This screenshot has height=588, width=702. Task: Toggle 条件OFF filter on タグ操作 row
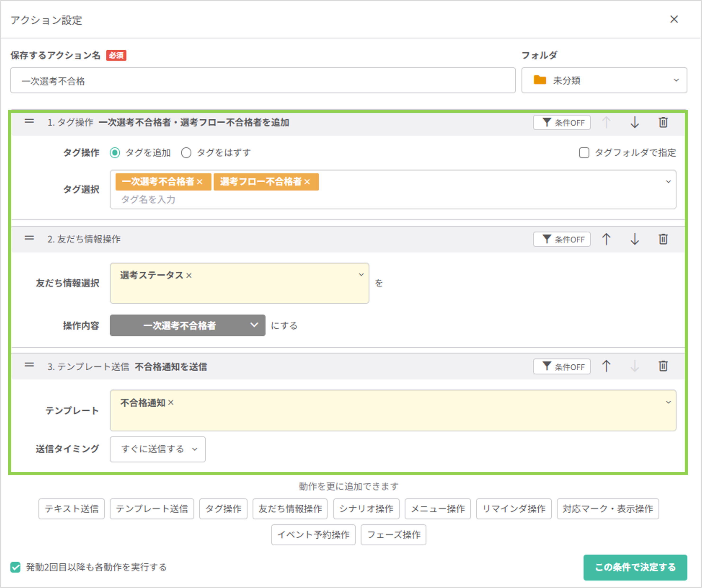tap(562, 123)
